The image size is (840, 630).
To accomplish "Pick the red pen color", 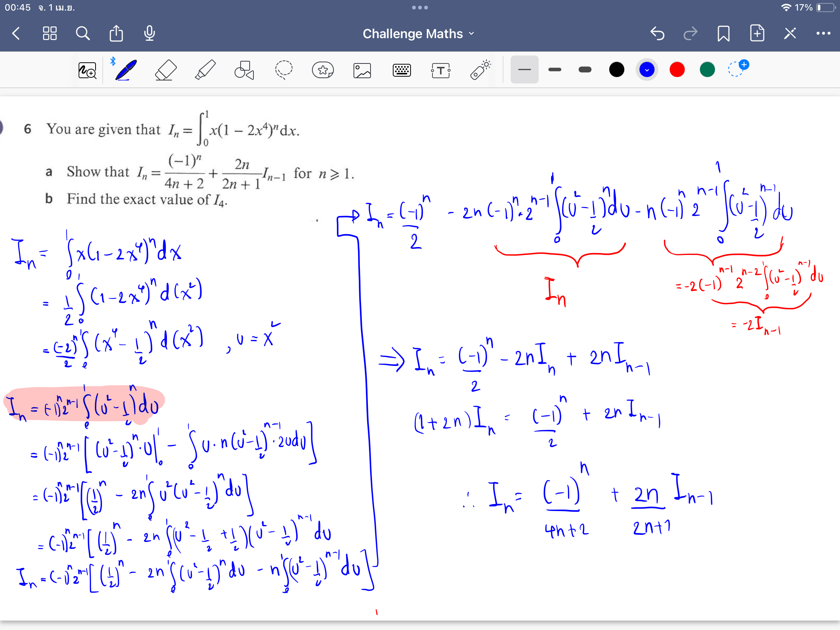I will 677,69.
